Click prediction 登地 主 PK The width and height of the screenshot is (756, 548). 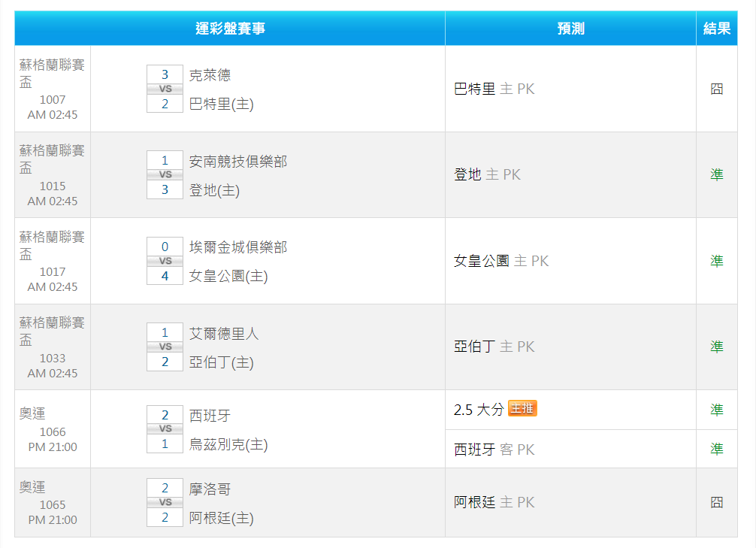tap(487, 174)
